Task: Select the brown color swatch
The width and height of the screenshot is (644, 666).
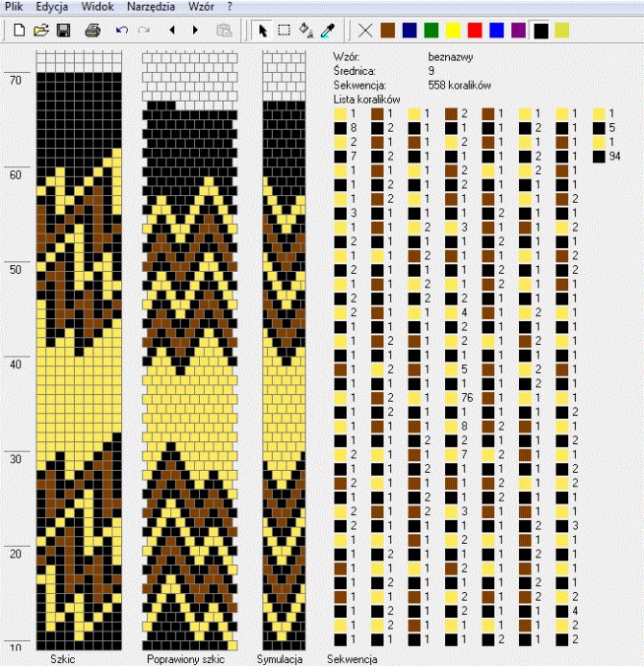Action: (x=388, y=31)
